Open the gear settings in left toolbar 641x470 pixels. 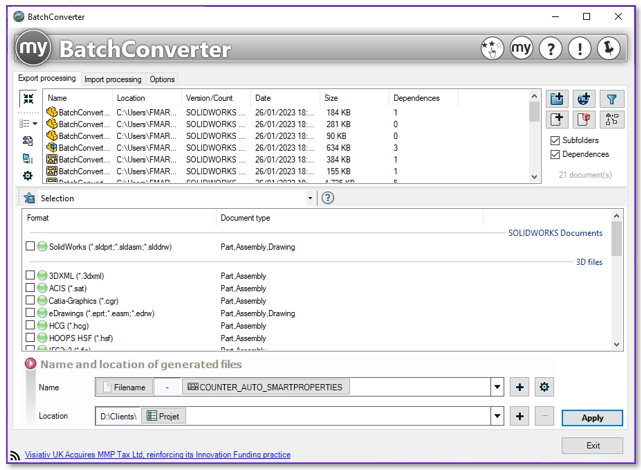tap(27, 176)
